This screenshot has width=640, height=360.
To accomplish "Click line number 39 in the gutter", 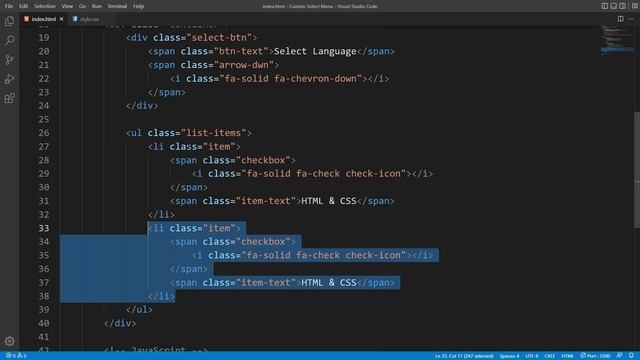I will (43, 309).
